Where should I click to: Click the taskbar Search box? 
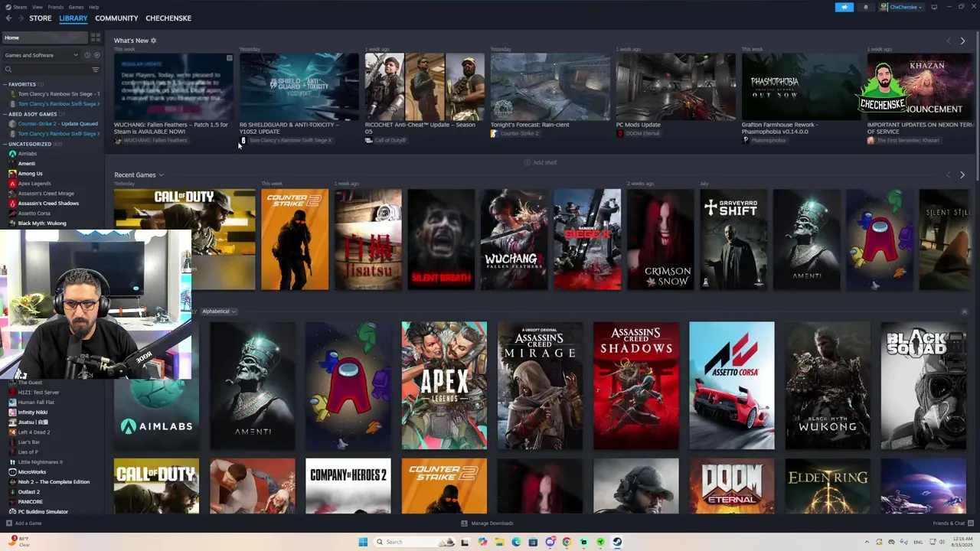click(x=413, y=542)
